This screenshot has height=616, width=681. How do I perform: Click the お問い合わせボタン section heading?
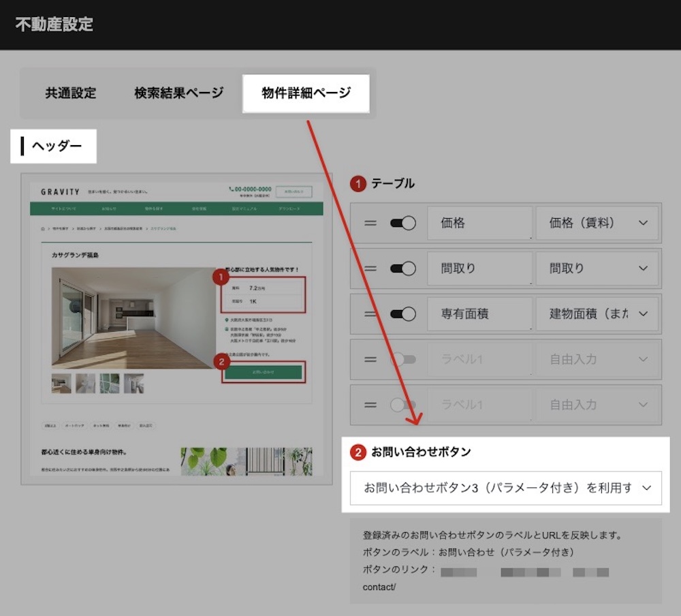click(x=421, y=452)
